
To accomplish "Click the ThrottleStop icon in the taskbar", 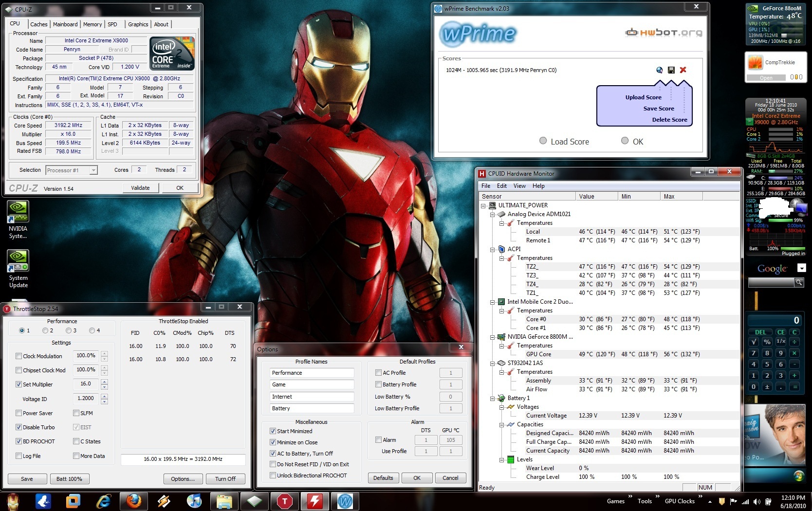I will 285,501.
